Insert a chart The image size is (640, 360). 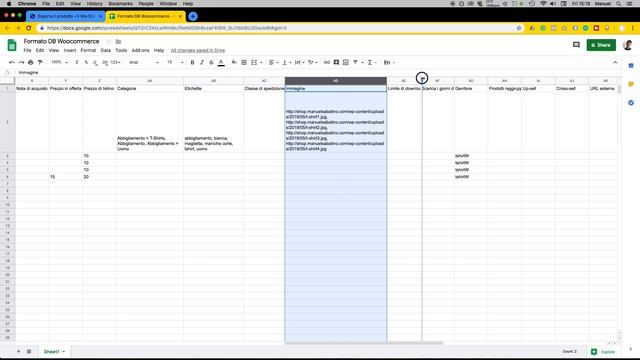tap(346, 62)
